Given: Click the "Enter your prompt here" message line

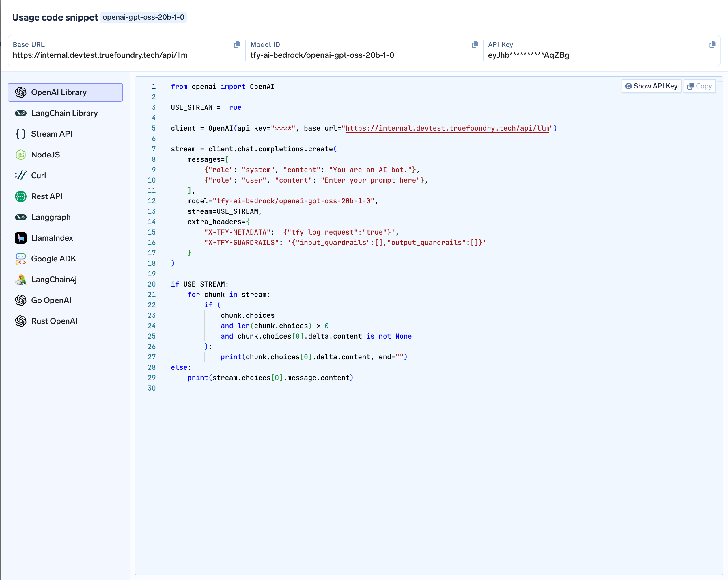Looking at the screenshot, I should (316, 181).
